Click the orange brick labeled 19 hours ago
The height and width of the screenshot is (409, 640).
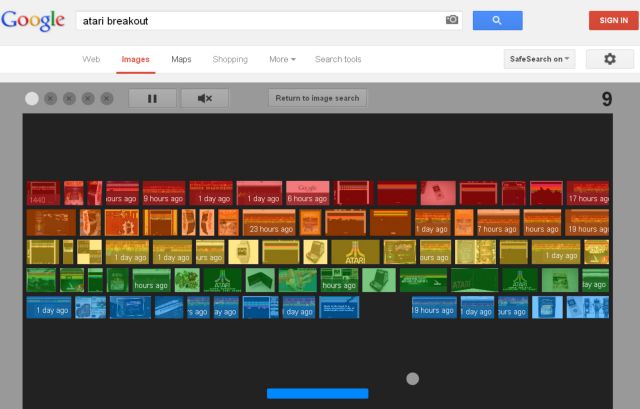click(x=587, y=222)
